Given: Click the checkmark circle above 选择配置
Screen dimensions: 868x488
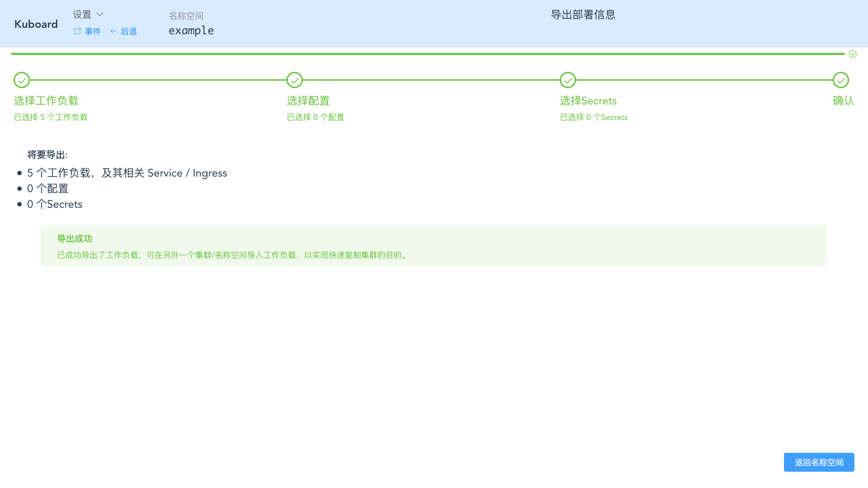Looking at the screenshot, I should [294, 80].
